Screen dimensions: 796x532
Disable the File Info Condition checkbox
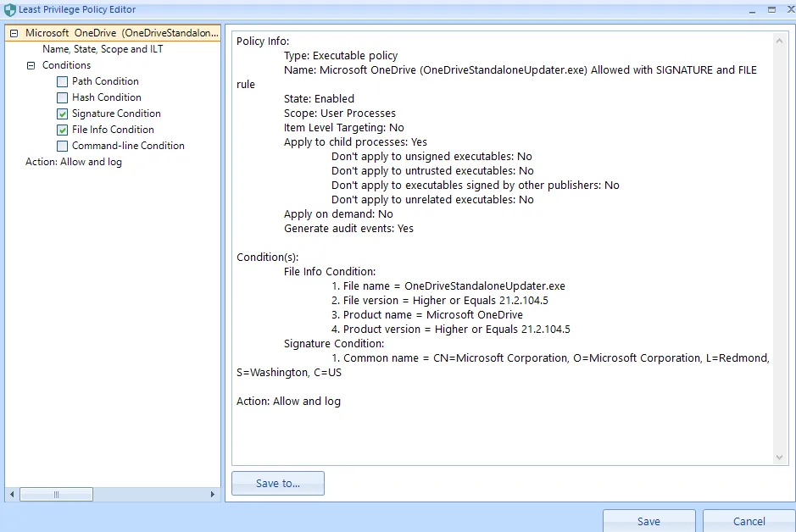click(63, 130)
